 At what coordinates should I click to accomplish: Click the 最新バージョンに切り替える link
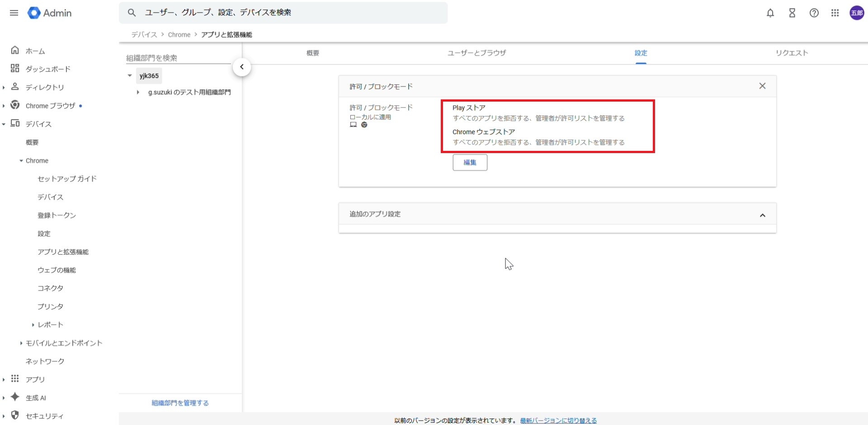[558, 420]
